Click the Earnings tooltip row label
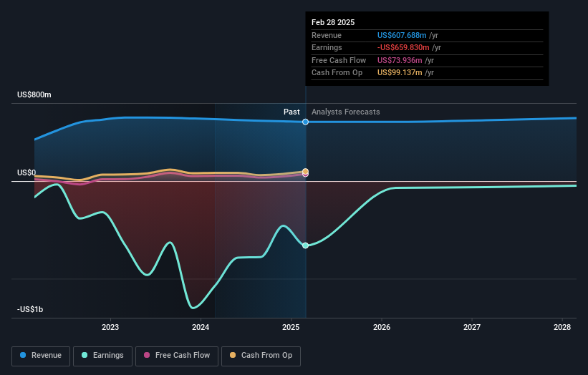The image size is (588, 375). pos(327,47)
